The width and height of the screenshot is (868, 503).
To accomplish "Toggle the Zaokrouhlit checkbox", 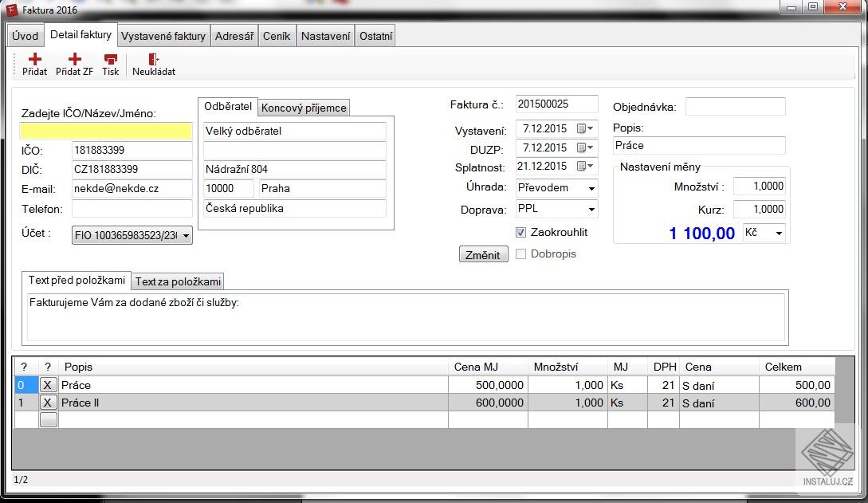I will (x=521, y=232).
